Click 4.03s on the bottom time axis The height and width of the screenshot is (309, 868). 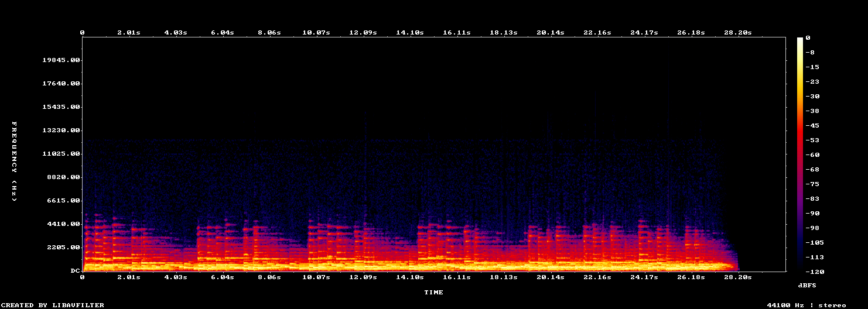[176, 277]
